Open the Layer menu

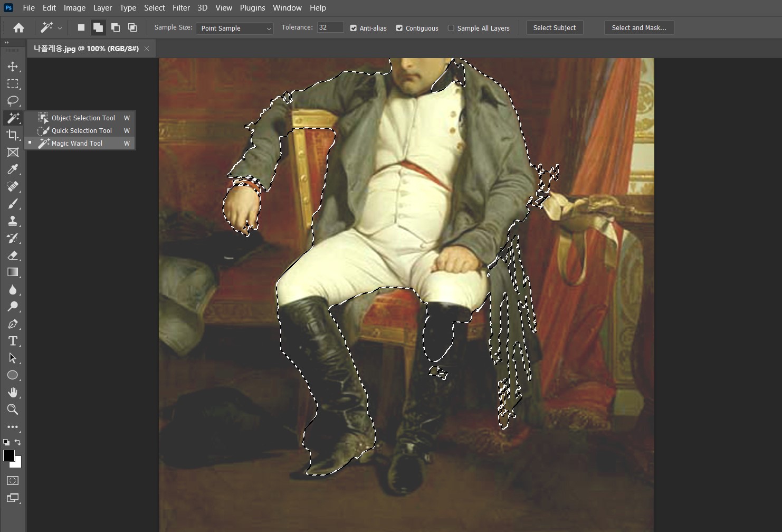pyautogui.click(x=102, y=8)
